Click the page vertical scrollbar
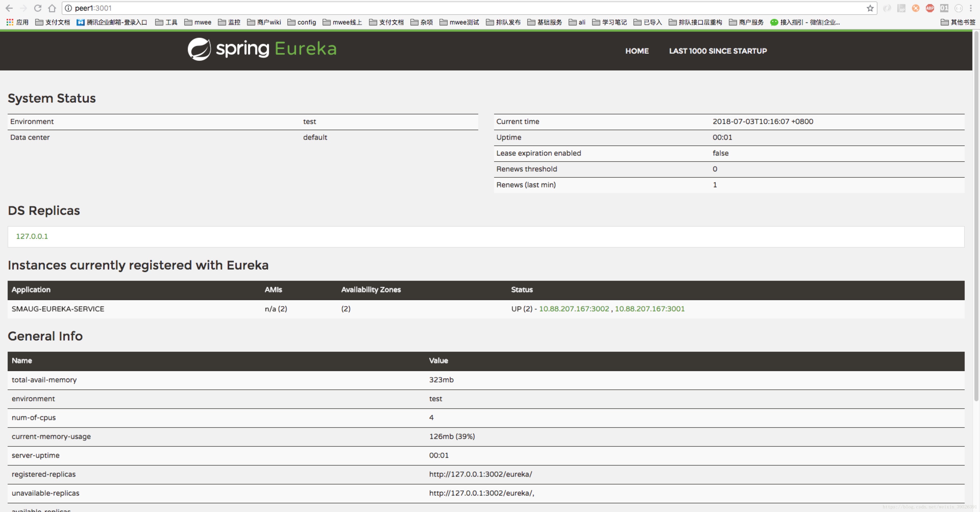 click(x=976, y=217)
